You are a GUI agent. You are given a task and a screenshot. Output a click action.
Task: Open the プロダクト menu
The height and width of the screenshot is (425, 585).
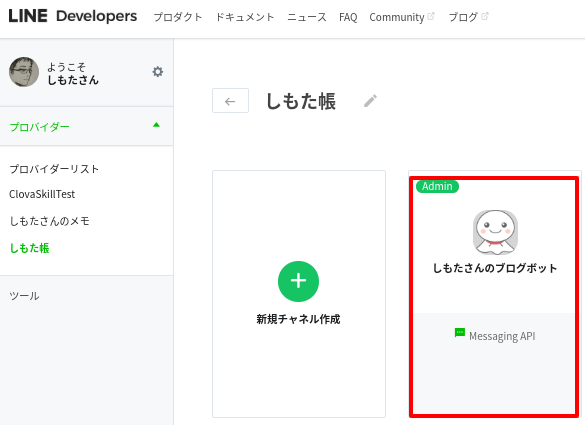point(178,17)
